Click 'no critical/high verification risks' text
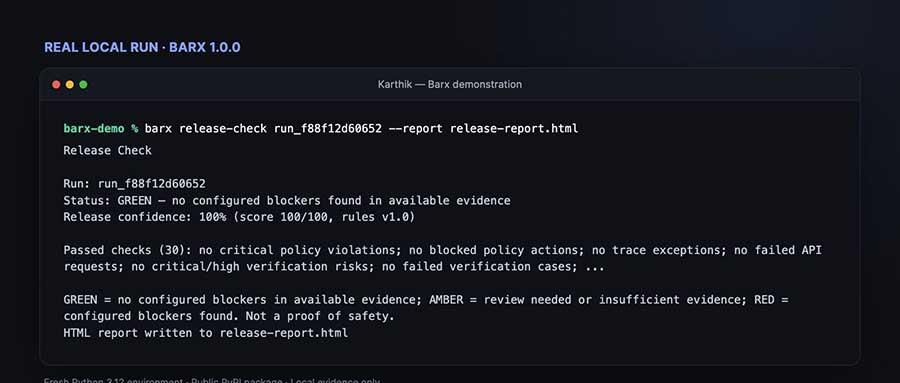 [x=250, y=266]
